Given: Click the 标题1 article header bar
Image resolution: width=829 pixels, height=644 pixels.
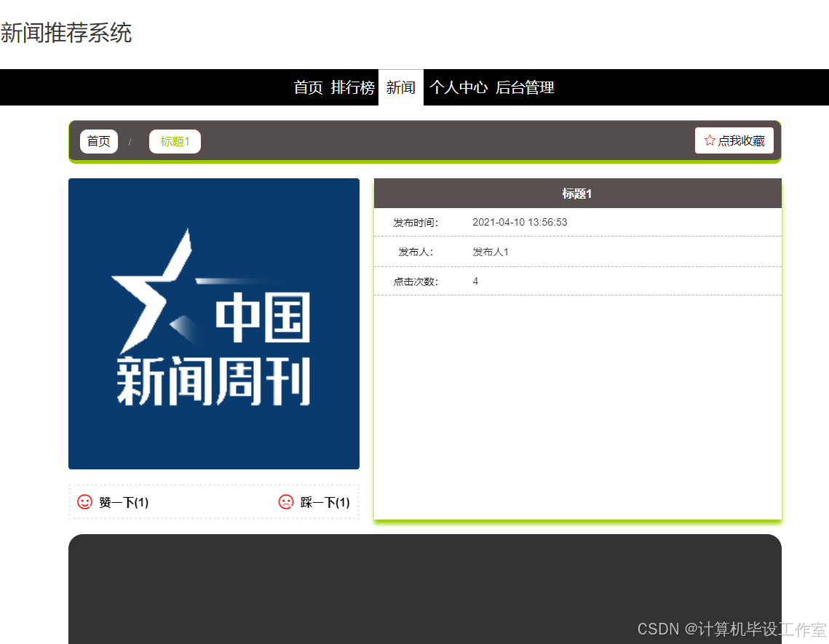Looking at the screenshot, I should coord(577,193).
